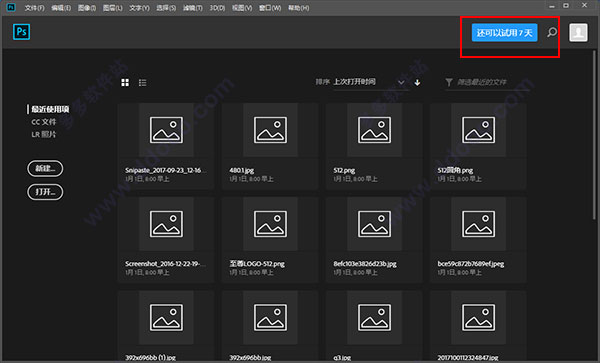Image resolution: width=600 pixels, height=363 pixels.
Task: Open the user account avatar icon
Action: coord(578,33)
